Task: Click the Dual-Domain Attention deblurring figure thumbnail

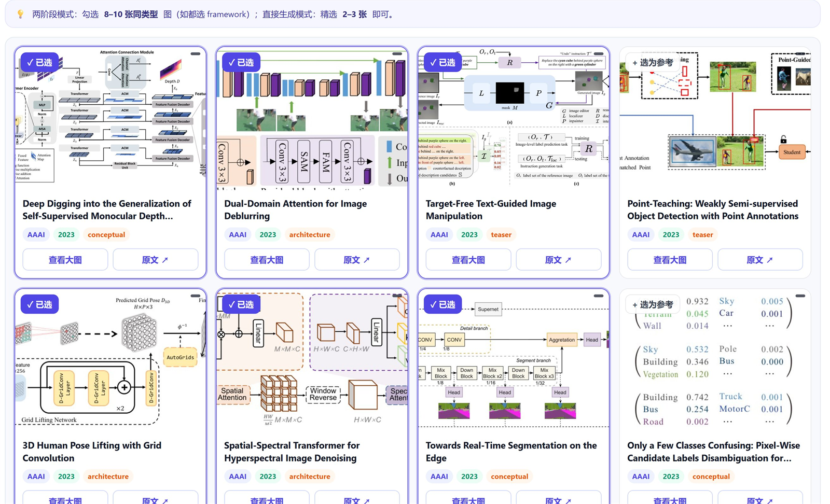Action: click(312, 118)
